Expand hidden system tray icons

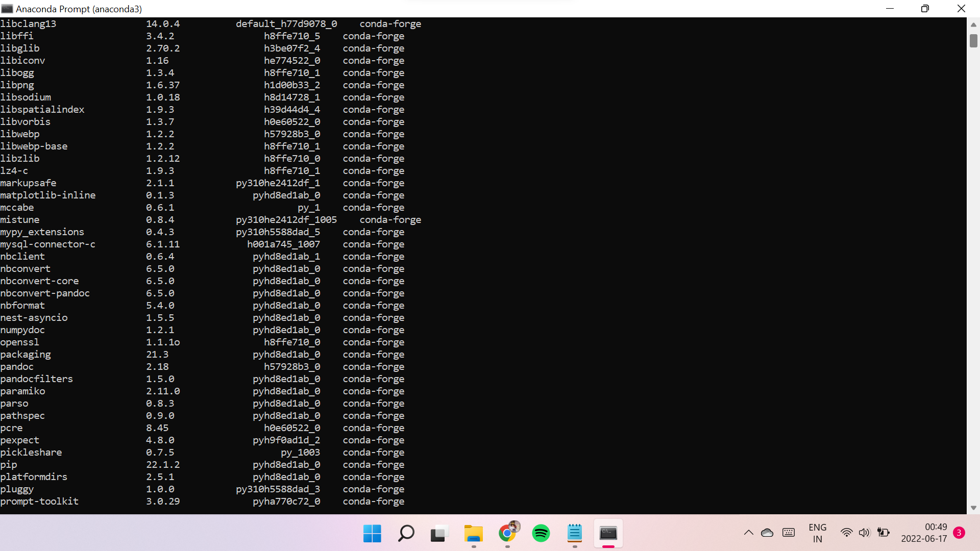[748, 533]
